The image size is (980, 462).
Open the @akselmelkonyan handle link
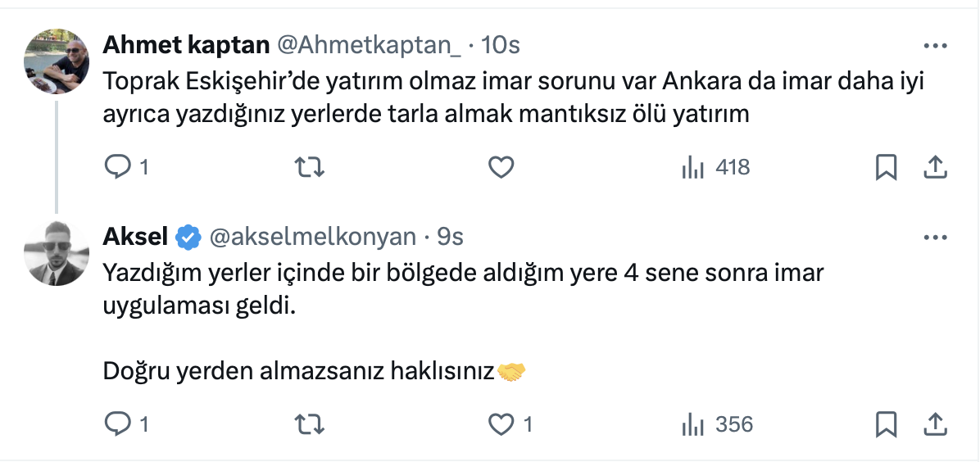(313, 238)
